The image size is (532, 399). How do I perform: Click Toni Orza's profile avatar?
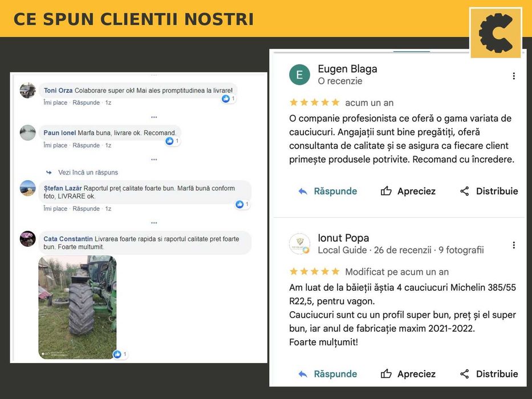27,90
